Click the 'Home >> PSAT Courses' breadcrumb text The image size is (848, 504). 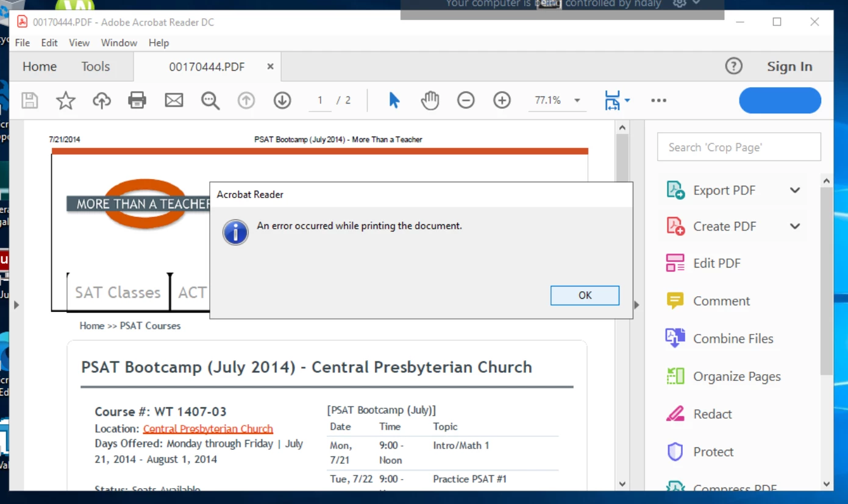130,325
